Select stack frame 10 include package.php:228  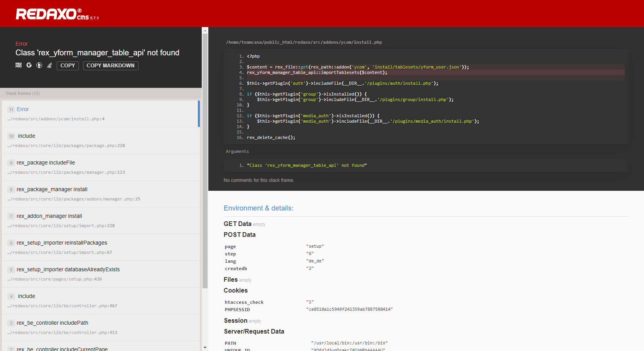coord(101,140)
